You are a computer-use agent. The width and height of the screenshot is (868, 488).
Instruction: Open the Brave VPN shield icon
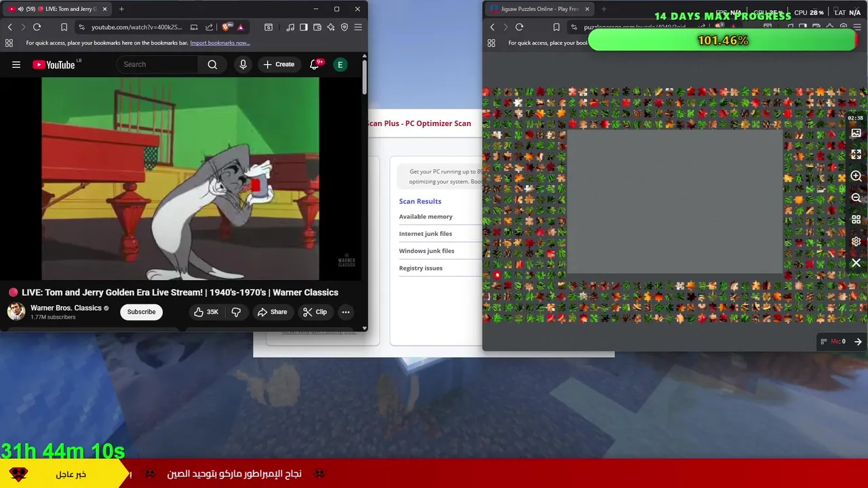click(x=344, y=27)
